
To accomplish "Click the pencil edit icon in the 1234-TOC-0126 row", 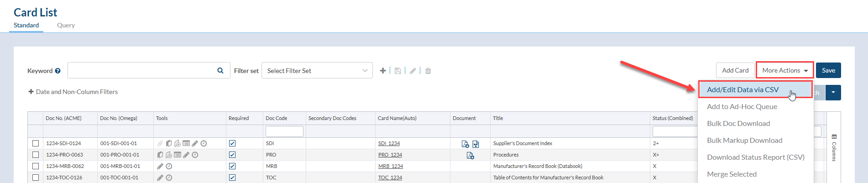I will click(x=160, y=178).
